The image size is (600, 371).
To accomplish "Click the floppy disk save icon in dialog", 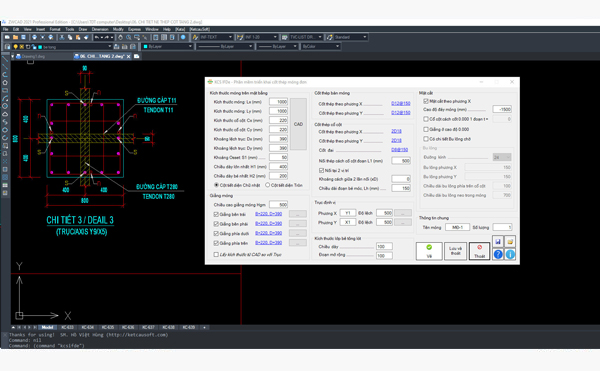I will pyautogui.click(x=498, y=241).
